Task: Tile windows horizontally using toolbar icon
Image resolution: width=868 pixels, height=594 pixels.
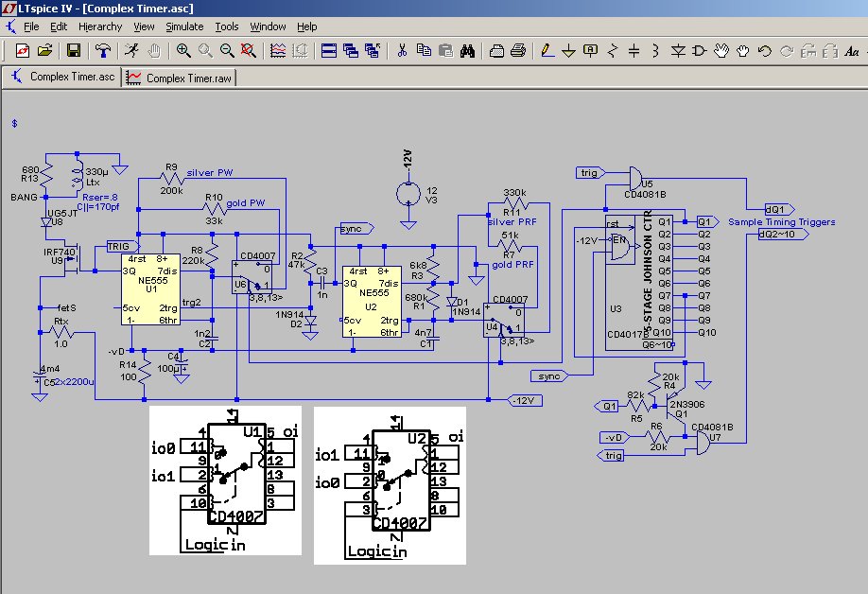Action: coord(329,51)
